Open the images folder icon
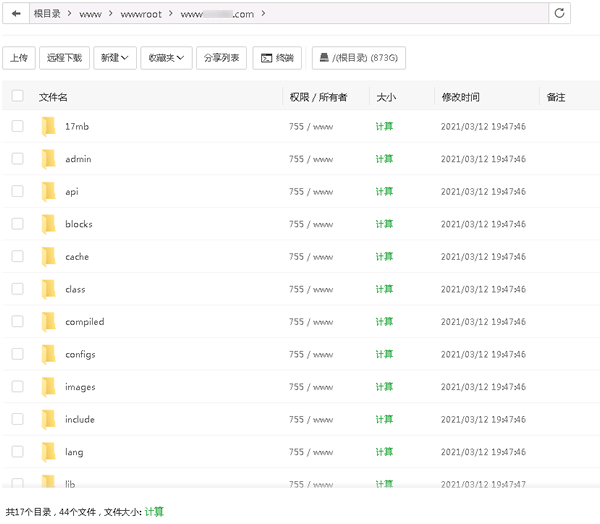Screen dimensions: 600x524 (x=49, y=387)
